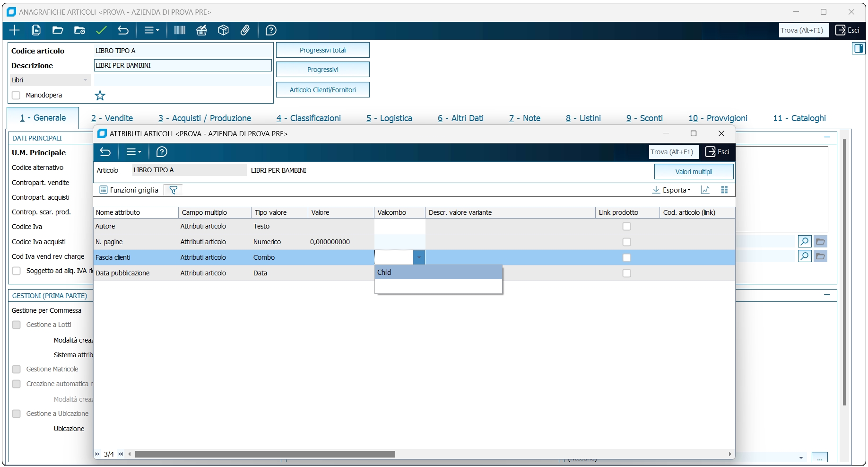868x467 pixels.
Task: Click the package box icon
Action: 223,30
